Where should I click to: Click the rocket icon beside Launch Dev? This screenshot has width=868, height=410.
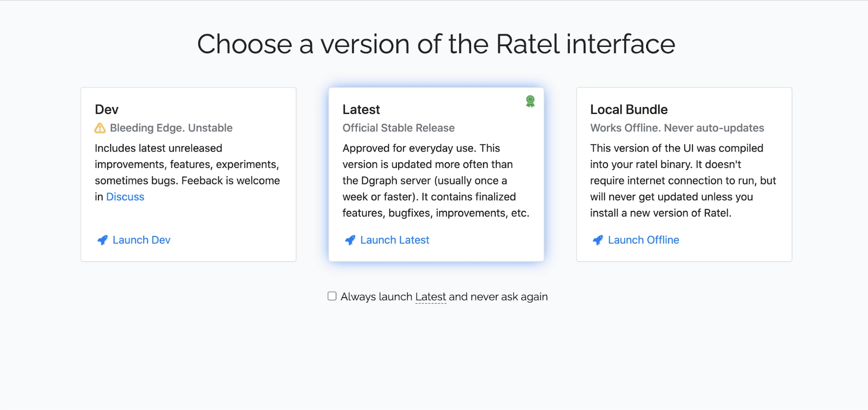(x=102, y=240)
